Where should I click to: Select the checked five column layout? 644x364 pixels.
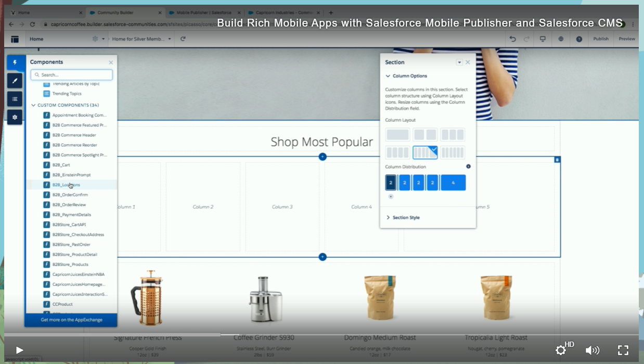[x=425, y=153]
